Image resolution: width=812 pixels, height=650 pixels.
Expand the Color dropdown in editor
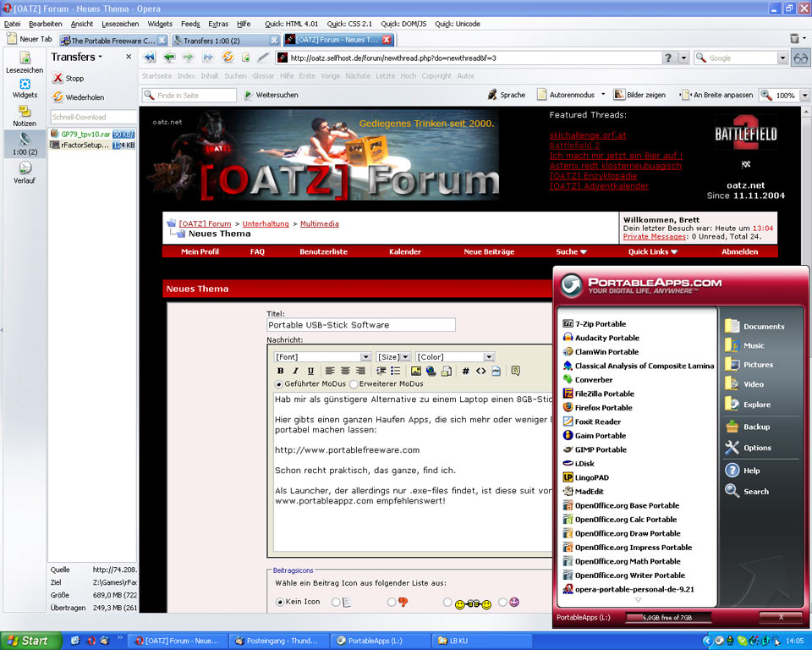489,357
